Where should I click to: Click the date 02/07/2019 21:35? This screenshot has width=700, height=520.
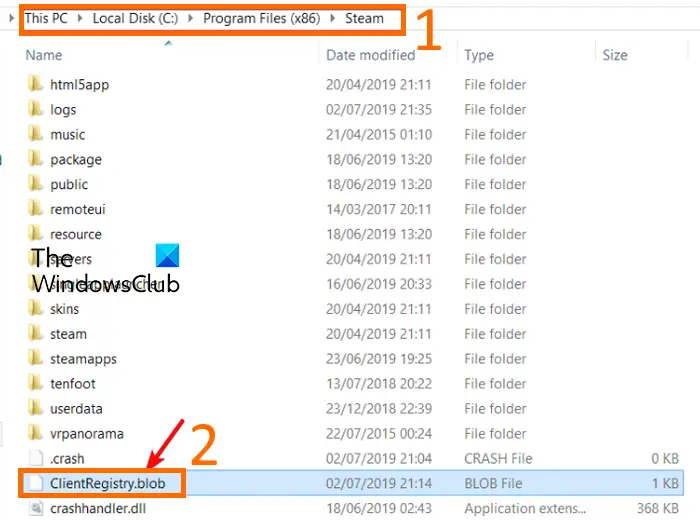coord(379,109)
